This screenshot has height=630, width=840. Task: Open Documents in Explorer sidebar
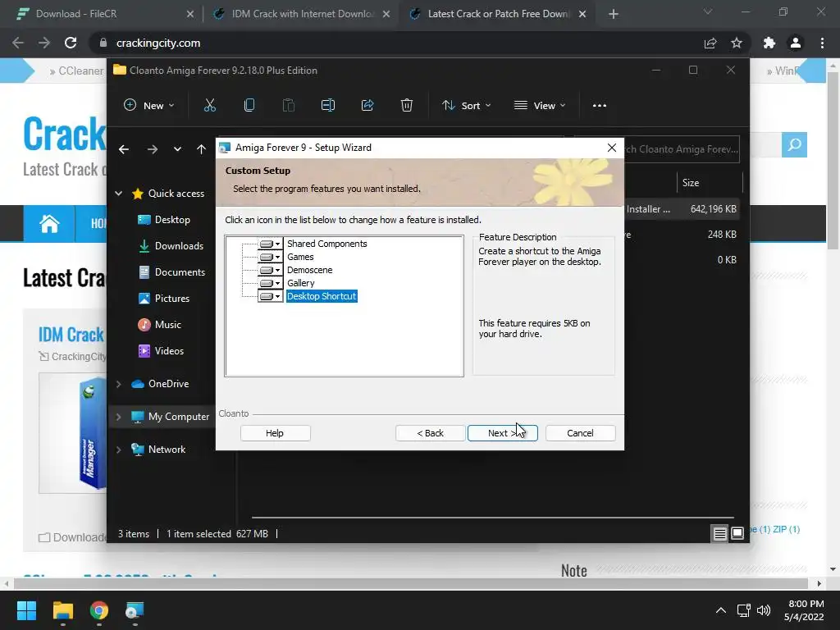point(171,272)
